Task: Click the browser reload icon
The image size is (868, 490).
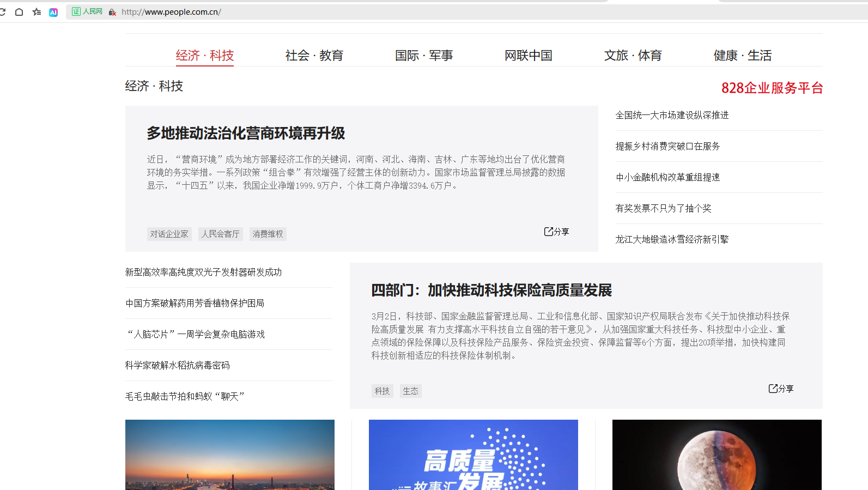Action: (x=2, y=11)
